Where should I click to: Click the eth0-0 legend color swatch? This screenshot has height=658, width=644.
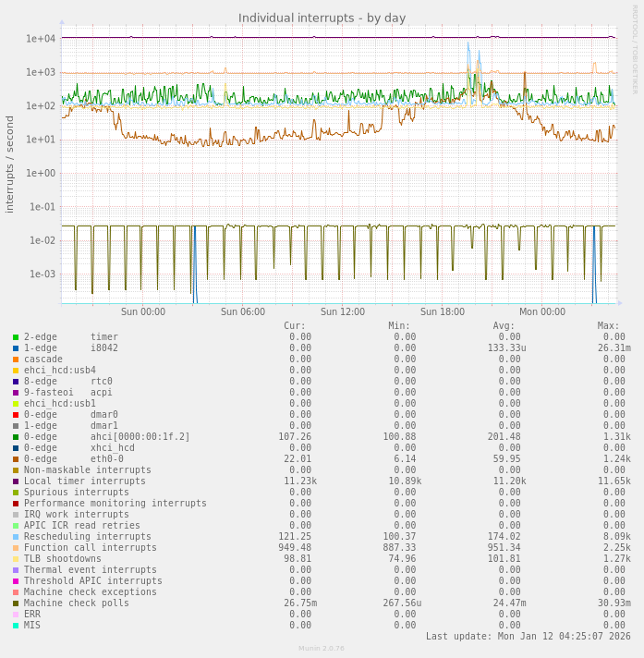coord(16,459)
